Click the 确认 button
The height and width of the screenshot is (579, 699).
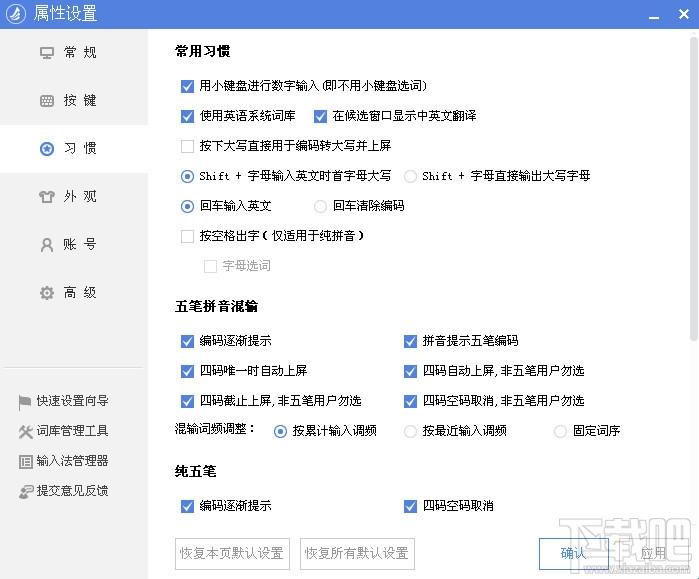tap(573, 554)
